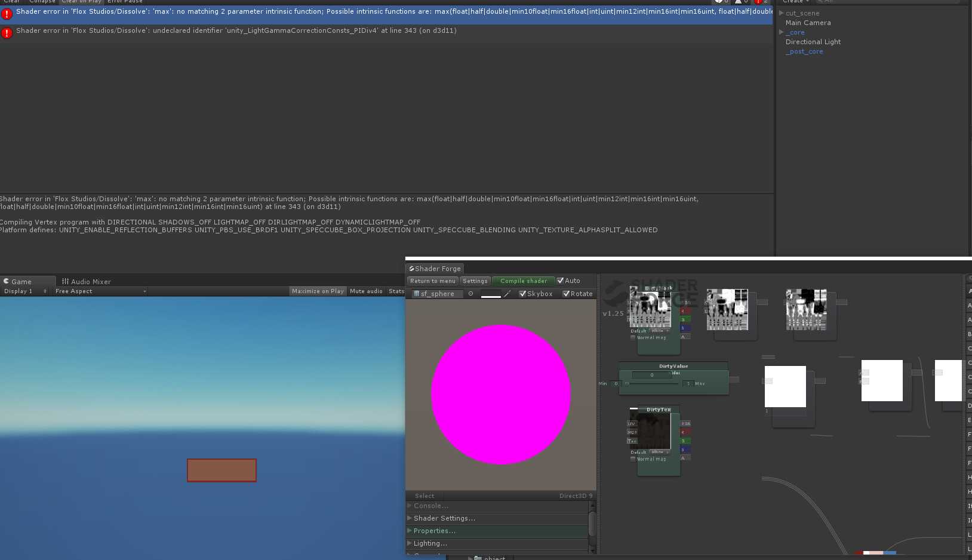Screen dimensions: 972x560
Task: Select Directional Light in the hierarchy
Action: [813, 42]
